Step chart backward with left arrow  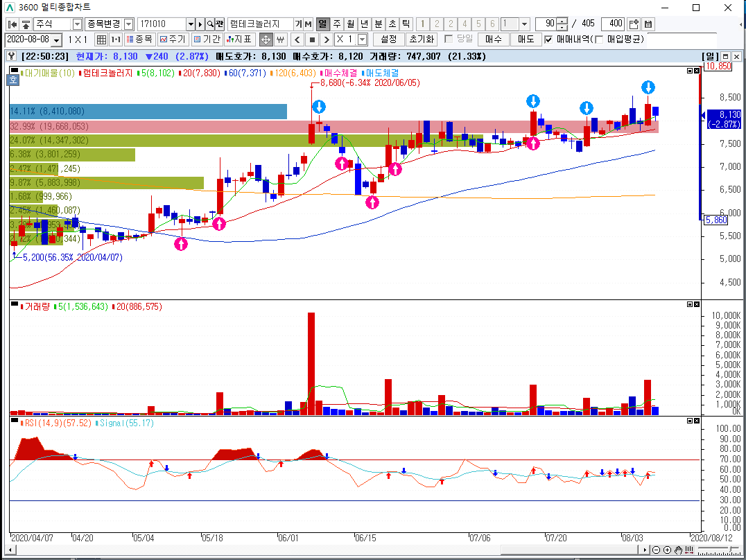[x=297, y=40]
